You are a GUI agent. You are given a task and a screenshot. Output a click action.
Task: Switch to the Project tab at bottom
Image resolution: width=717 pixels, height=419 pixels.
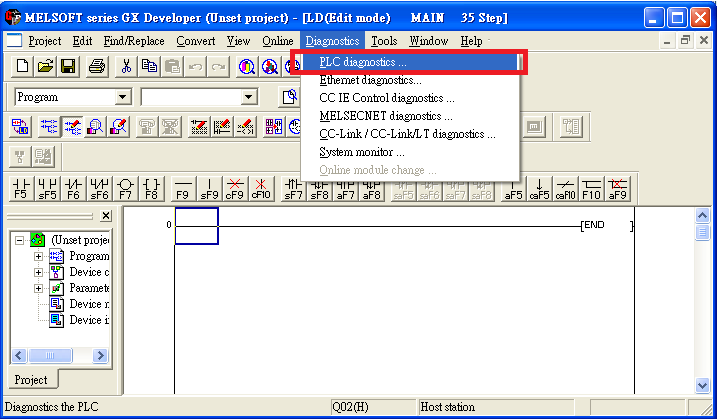click(x=31, y=380)
